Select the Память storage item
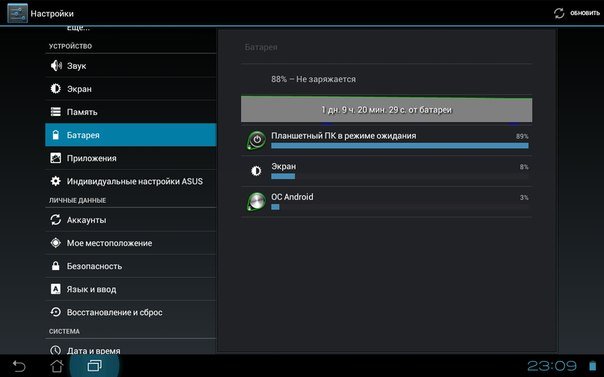 pyautogui.click(x=131, y=112)
